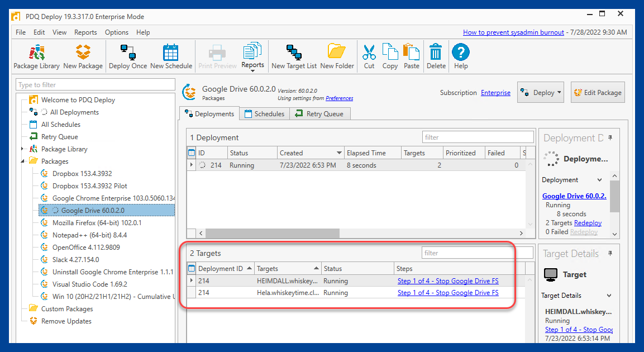
Task: Switch to the Deployments tab
Action: [209, 114]
